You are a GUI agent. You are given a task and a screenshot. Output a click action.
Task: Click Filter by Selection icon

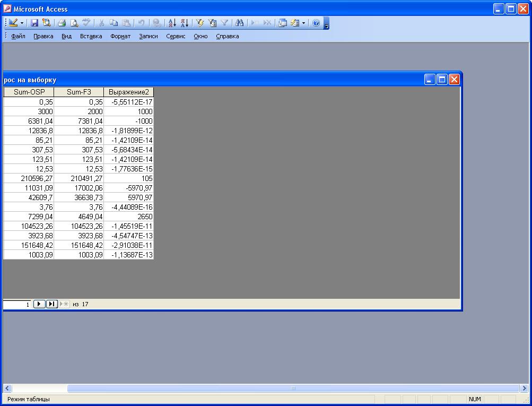pyautogui.click(x=200, y=23)
